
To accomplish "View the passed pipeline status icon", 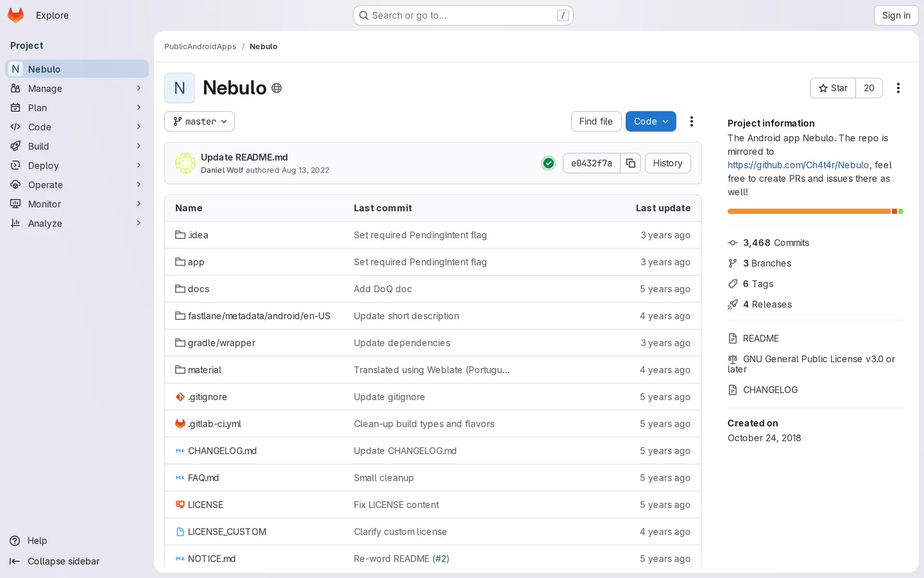I will [x=549, y=163].
